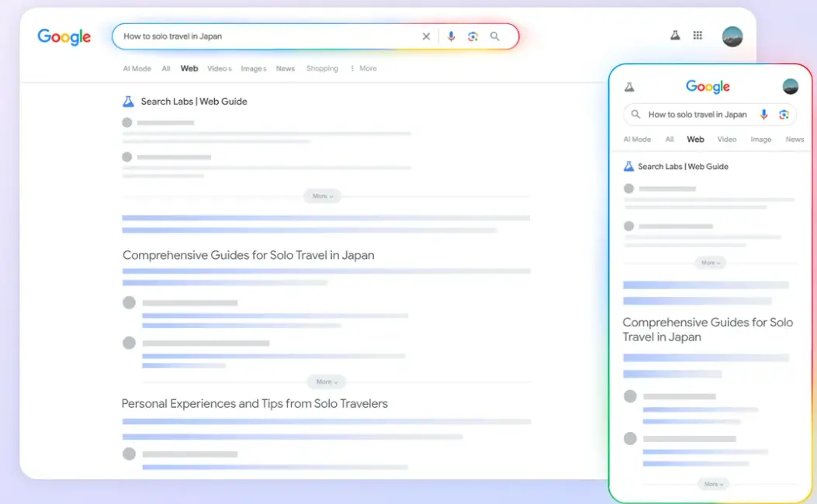Start voice search in the desktop search bar
This screenshot has width=817, height=504.
(452, 36)
